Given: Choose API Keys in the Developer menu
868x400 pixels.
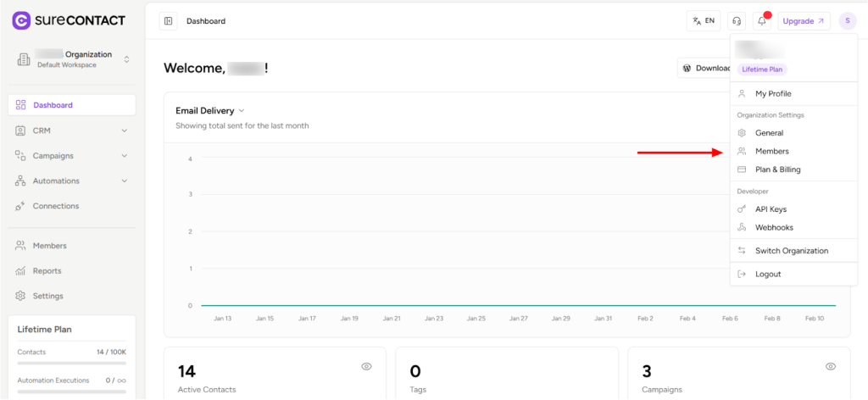Looking at the screenshot, I should [x=771, y=209].
